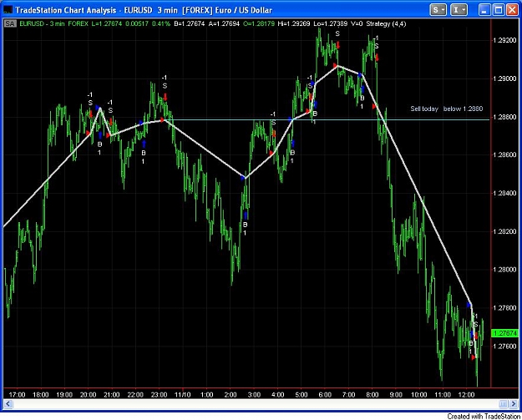Click the Hi=1.29269 status value
The width and height of the screenshot is (522, 420).
[294, 23]
